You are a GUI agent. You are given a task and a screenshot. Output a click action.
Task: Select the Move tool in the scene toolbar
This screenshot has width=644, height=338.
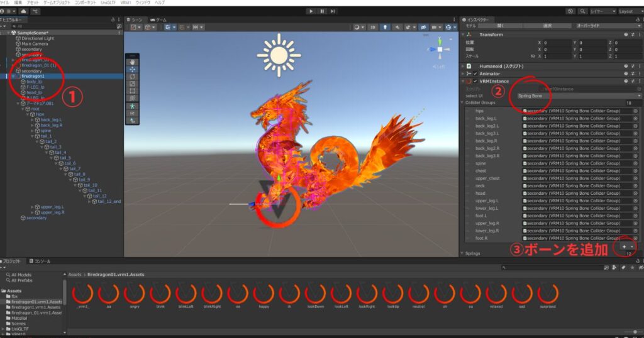pyautogui.click(x=132, y=69)
